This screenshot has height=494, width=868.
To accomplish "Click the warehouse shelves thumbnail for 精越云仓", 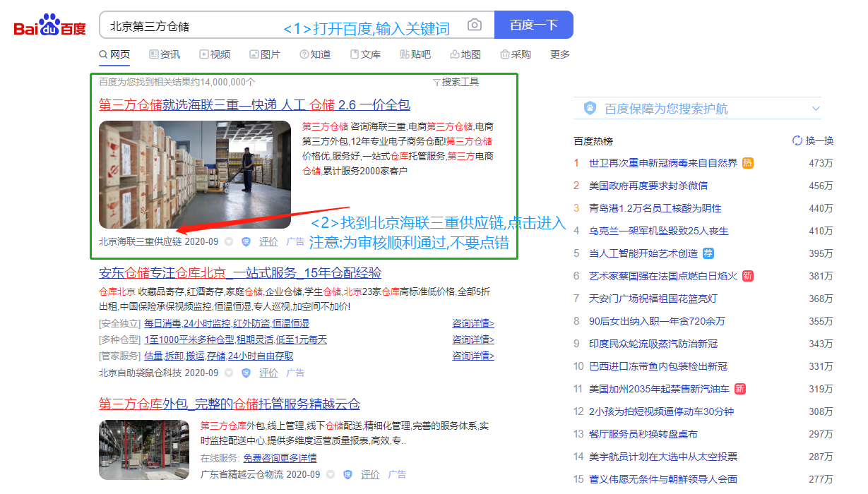I will pyautogui.click(x=144, y=450).
